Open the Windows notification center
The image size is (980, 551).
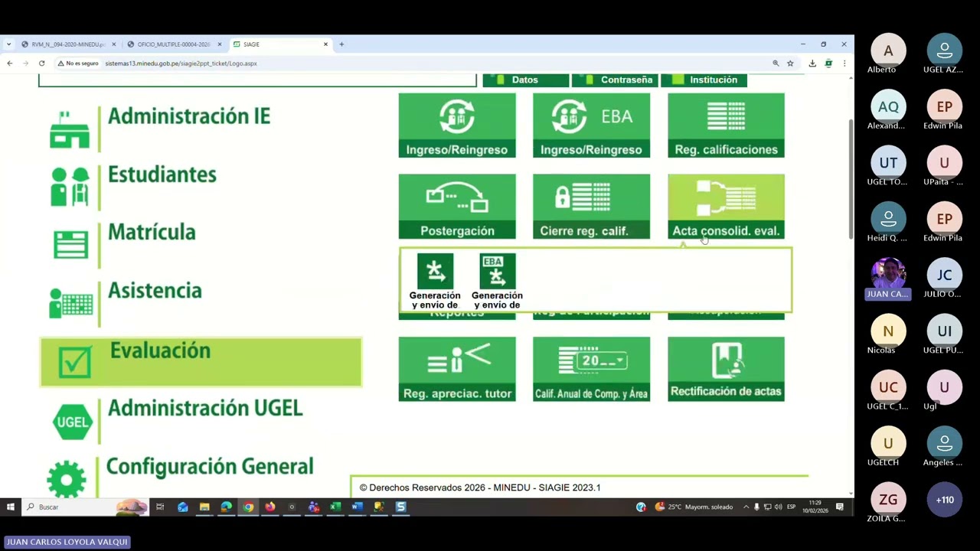tap(840, 507)
